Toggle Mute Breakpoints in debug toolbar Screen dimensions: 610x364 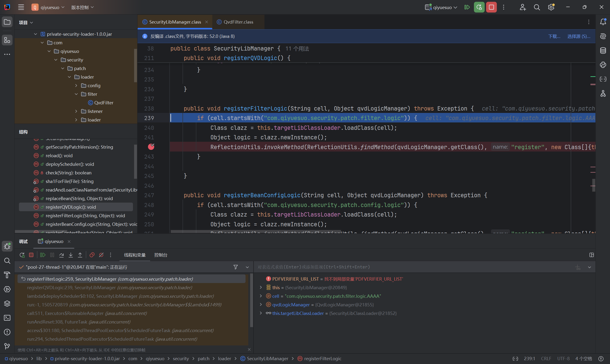click(x=101, y=255)
